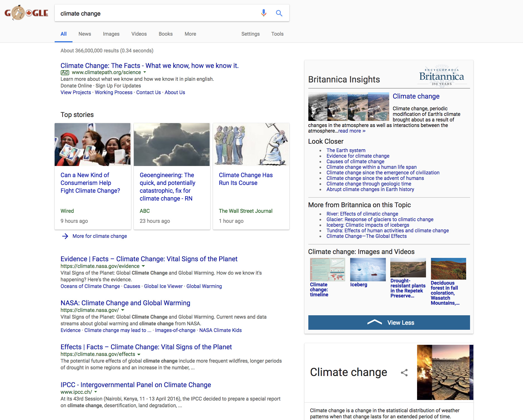Open Evidence for climate change Britannica link
The width and height of the screenshot is (523, 420).
pos(358,156)
